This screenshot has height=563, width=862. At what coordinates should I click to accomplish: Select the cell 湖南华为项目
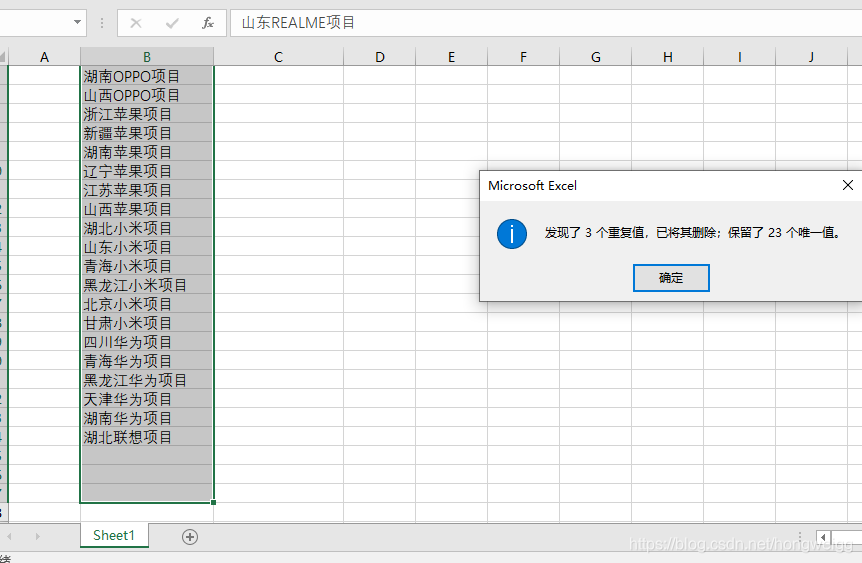(x=147, y=417)
